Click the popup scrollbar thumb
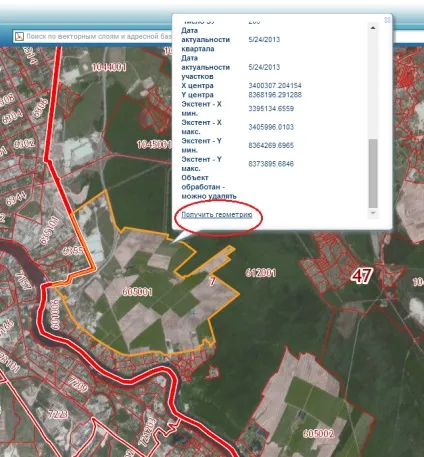This screenshot has height=457, width=424. 373,173
